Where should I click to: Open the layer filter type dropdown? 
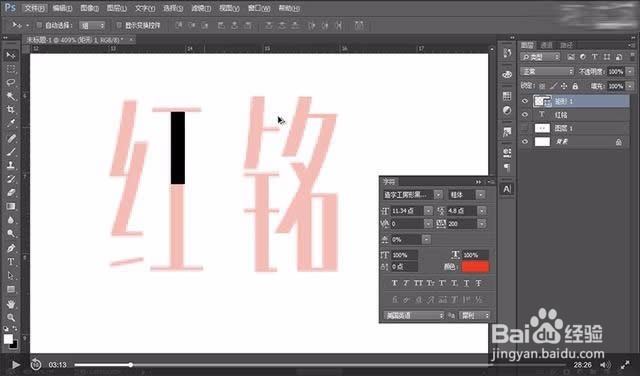coord(540,57)
